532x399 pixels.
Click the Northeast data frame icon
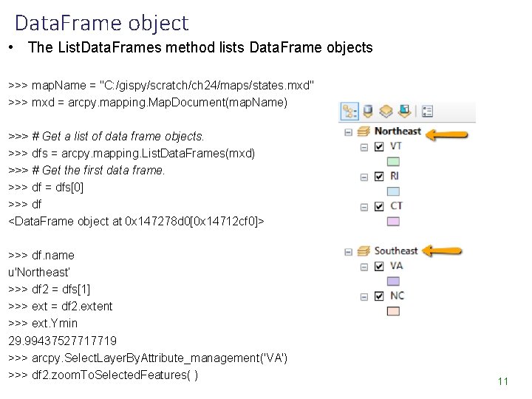[x=364, y=132]
